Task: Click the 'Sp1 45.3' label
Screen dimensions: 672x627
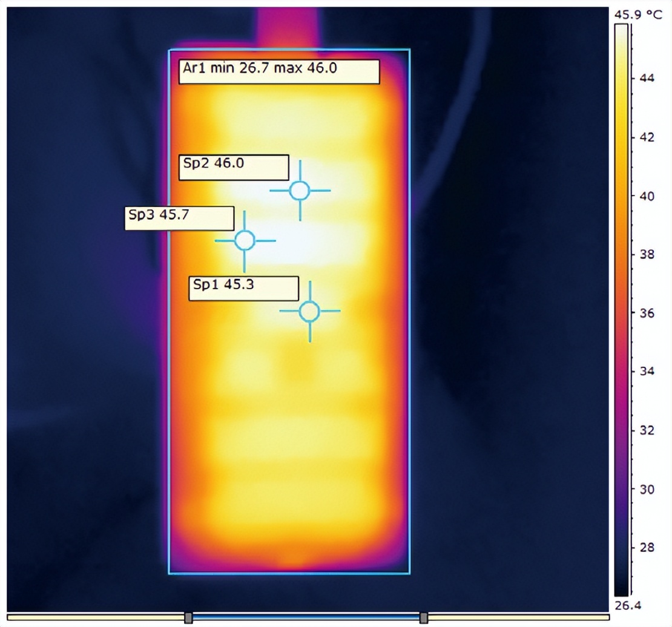Action: pos(244,289)
